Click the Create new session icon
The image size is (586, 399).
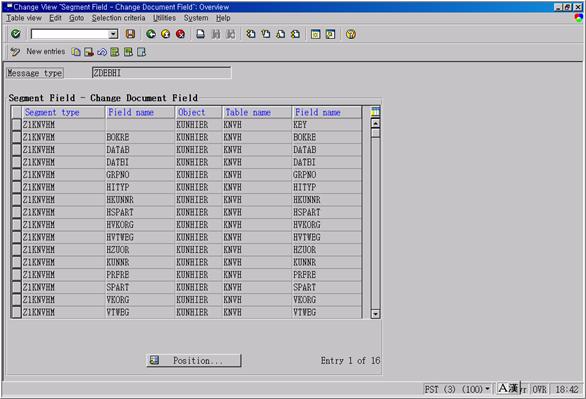point(315,34)
